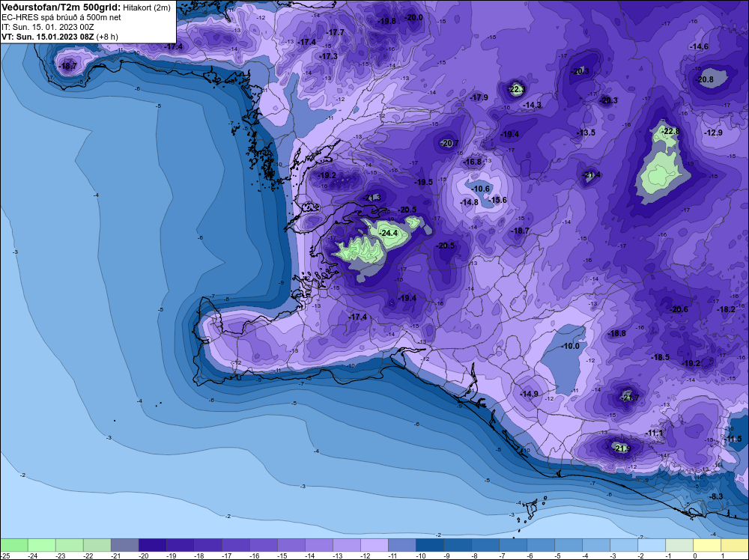Select the -2 pale blue legend swatch
This screenshot has height=560, width=749.
652,545
